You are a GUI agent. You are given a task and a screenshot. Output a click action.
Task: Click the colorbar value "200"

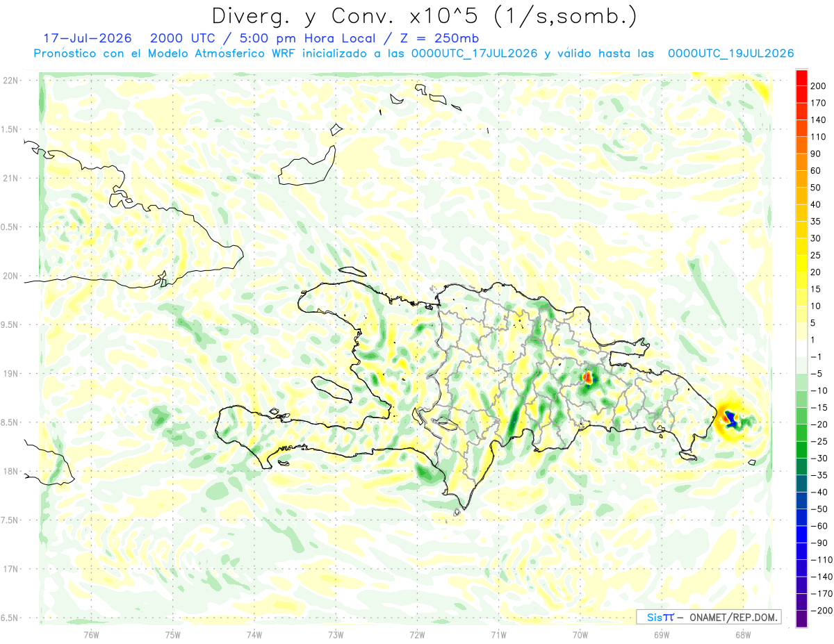(818, 86)
